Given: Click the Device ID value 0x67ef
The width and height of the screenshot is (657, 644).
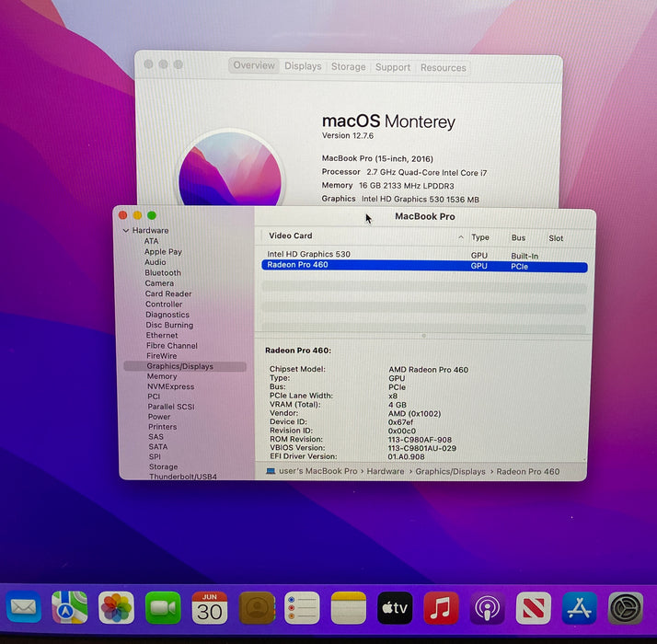Looking at the screenshot, I should click(400, 422).
